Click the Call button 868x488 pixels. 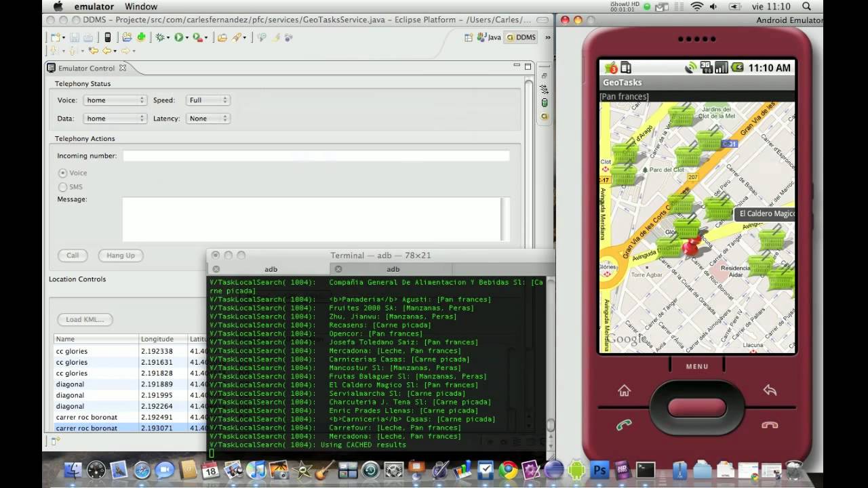(x=73, y=256)
